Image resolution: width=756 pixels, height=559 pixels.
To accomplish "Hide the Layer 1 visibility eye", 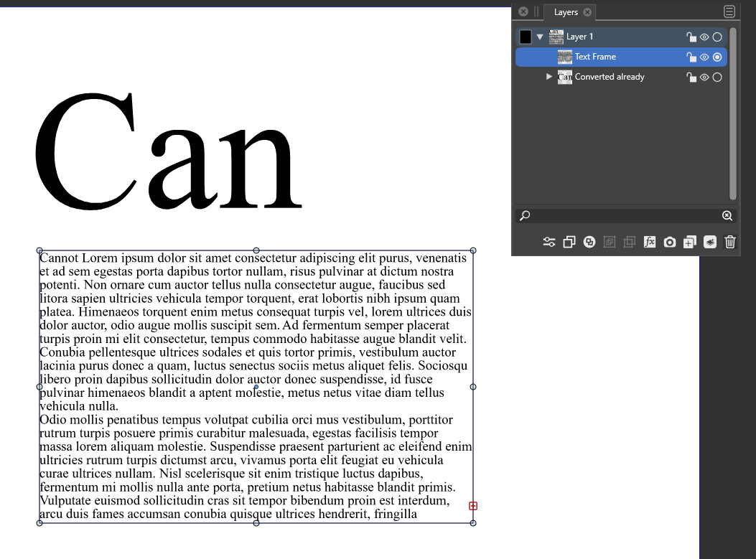I will [x=704, y=37].
